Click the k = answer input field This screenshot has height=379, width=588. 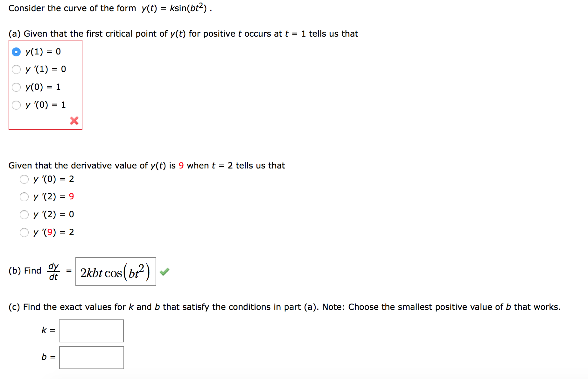(x=91, y=331)
